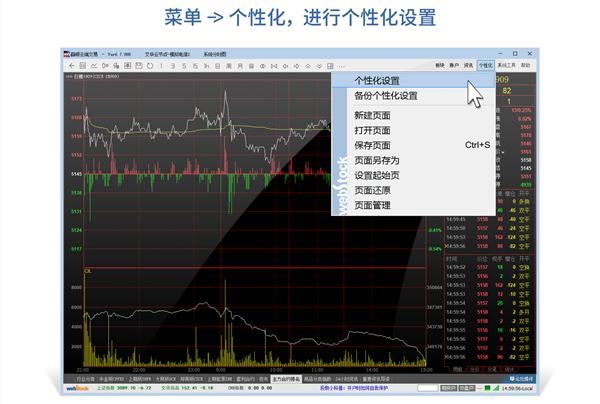Choose 页面另存为 from the menu
Viewport: 600px width, 404px height.
376,161
